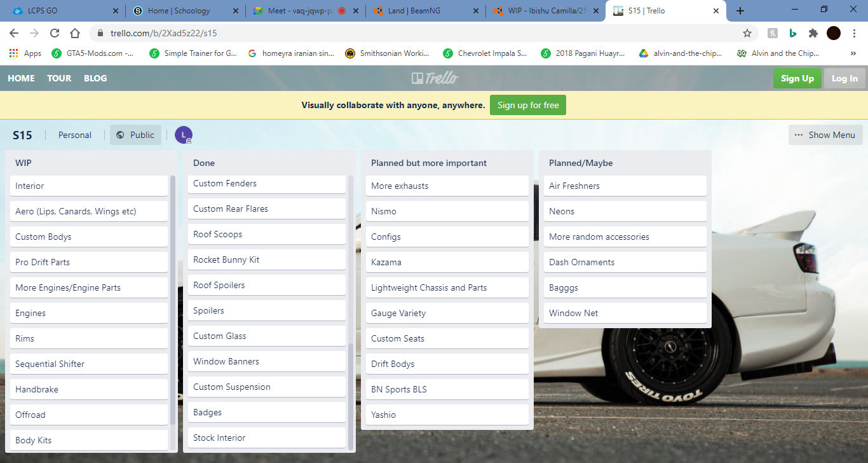Open the Simple Trainer for G... bookmark
Screen dimensions: 868x463
(x=193, y=53)
